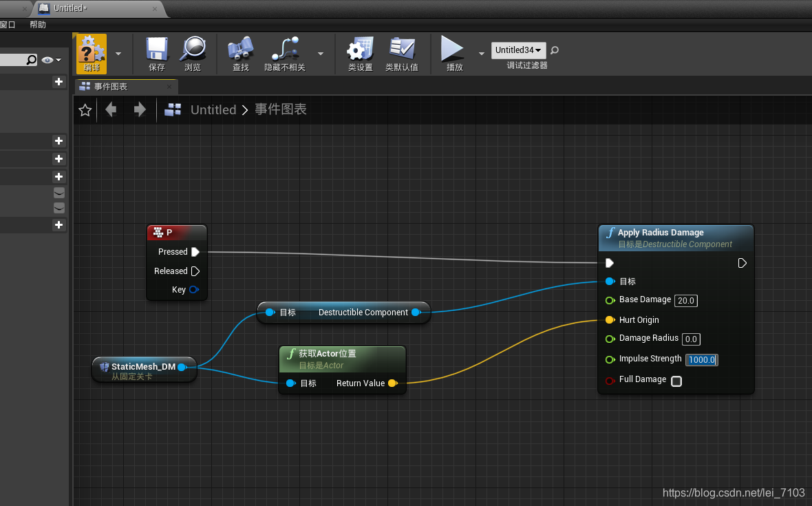Click magnifier next to debug filter
Viewport: 812px width, 506px height.
(x=555, y=50)
